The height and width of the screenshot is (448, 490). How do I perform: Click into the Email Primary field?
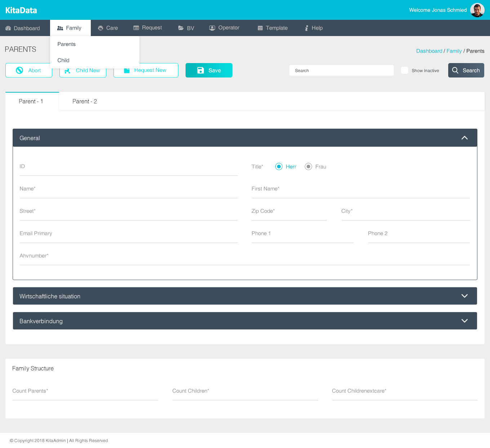(x=129, y=235)
